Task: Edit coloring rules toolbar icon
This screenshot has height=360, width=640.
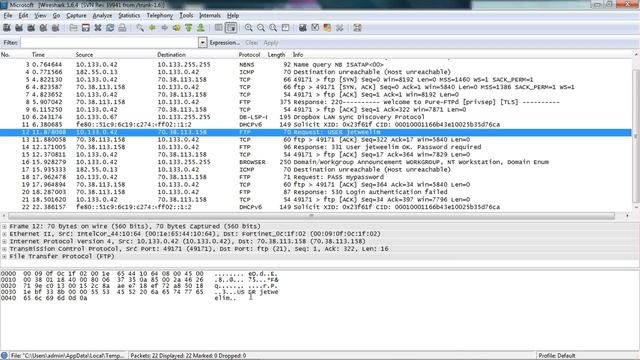Action: (x=327, y=28)
